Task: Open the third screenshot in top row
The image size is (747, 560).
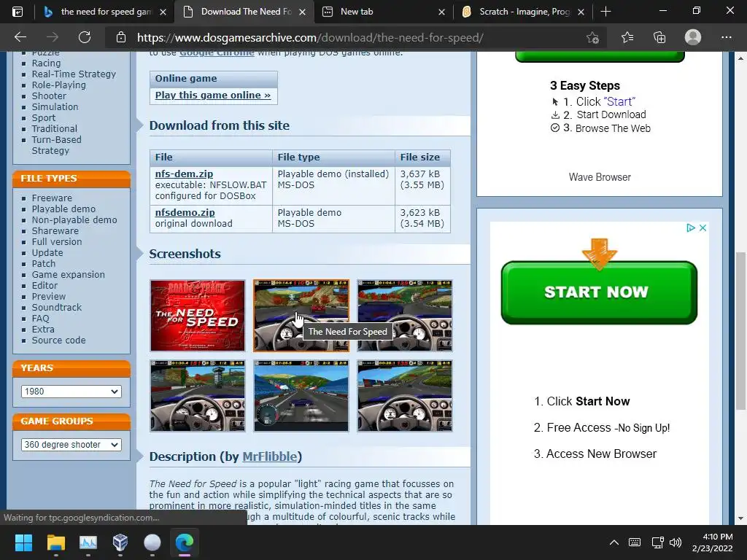Action: point(405,315)
